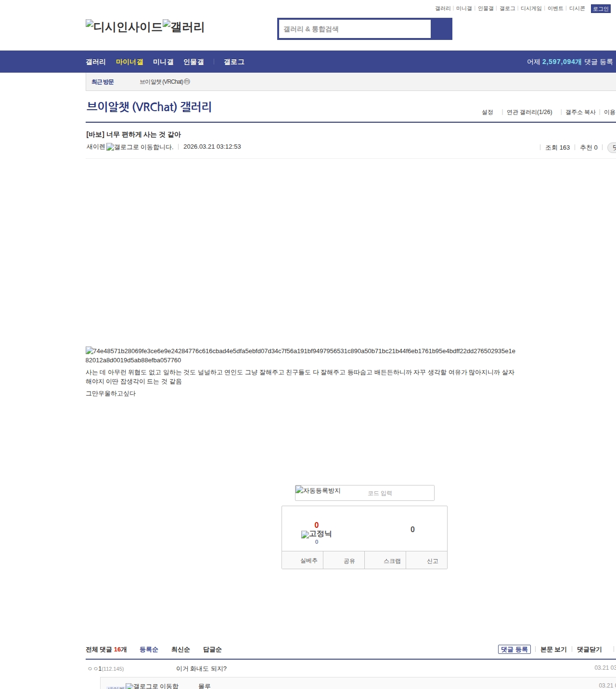Click 갤주소 복사 to copy gallery address

(580, 112)
